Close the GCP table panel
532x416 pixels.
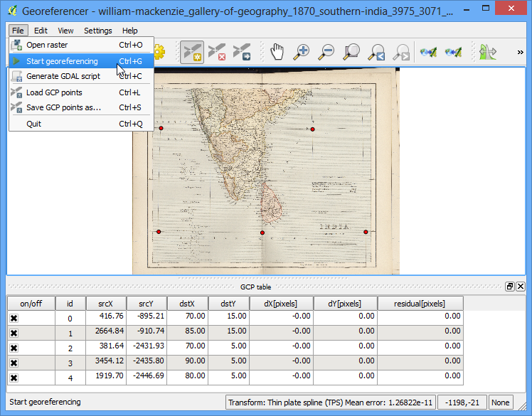pyautogui.click(x=521, y=287)
